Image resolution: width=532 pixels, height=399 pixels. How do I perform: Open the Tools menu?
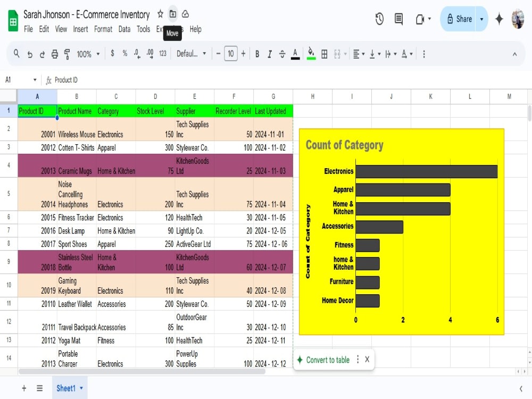[x=143, y=29]
